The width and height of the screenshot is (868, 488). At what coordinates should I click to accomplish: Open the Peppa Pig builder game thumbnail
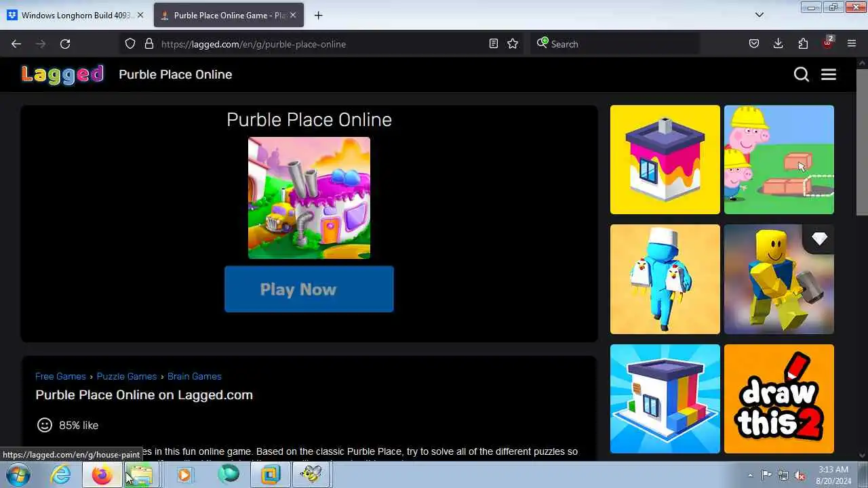[x=779, y=159]
